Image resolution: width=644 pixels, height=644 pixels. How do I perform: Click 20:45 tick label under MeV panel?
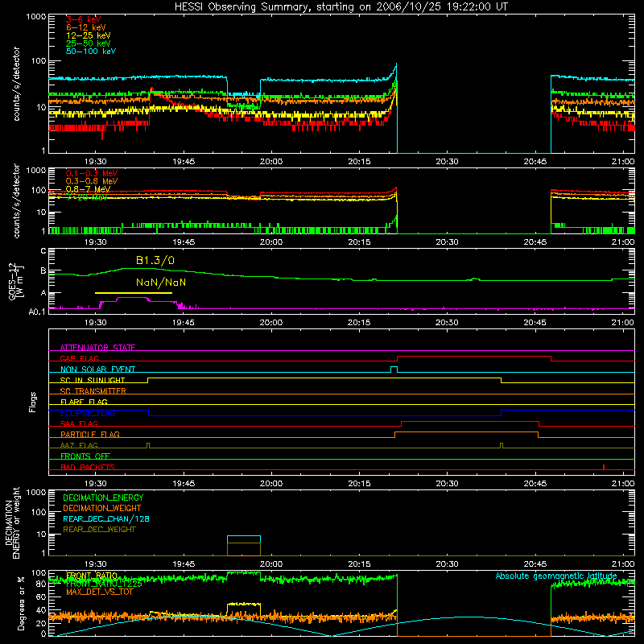[x=535, y=242]
